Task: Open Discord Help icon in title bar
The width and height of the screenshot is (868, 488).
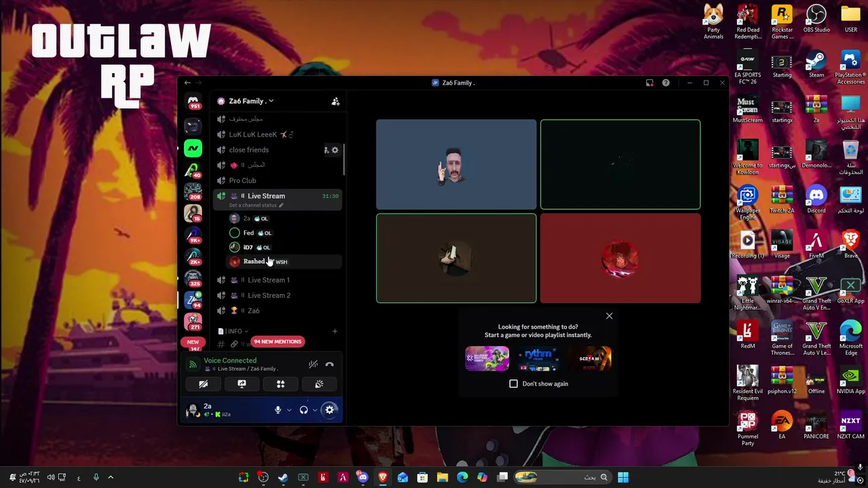Action: (666, 83)
